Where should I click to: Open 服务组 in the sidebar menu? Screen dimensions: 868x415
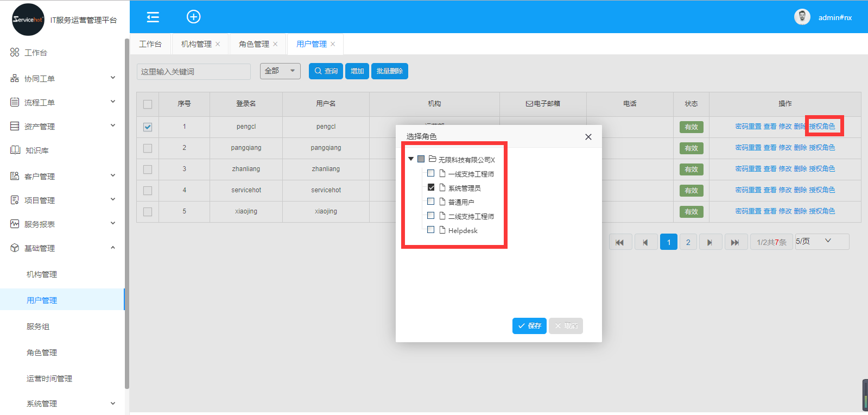point(38,326)
